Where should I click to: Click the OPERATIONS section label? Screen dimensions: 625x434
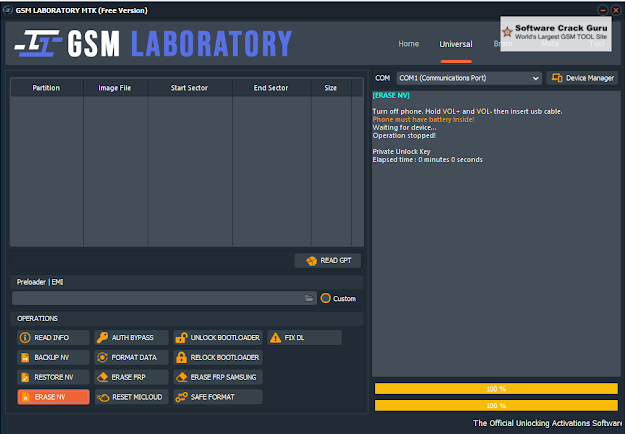coord(37,318)
